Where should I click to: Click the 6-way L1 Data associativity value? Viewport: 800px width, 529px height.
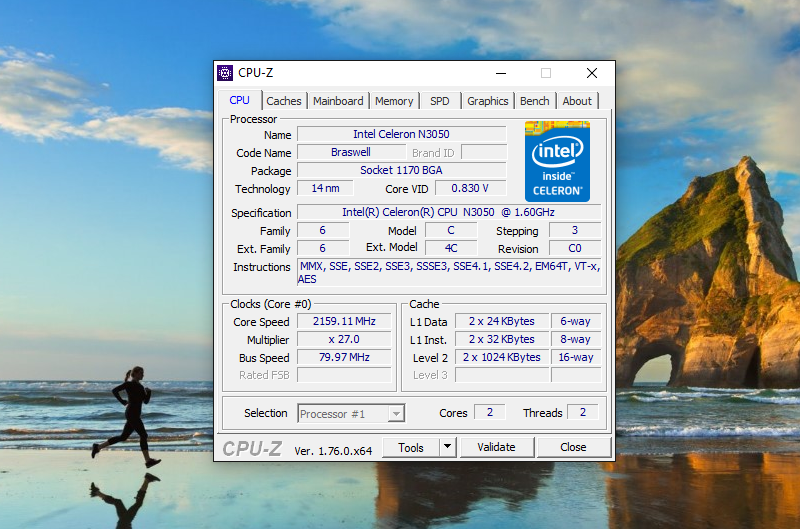point(576,321)
